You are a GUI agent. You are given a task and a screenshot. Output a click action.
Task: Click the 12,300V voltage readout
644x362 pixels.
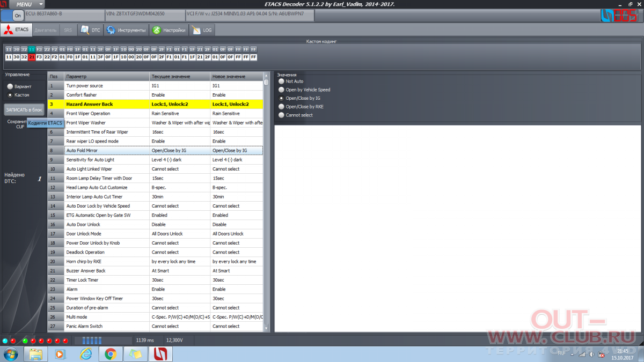(x=174, y=341)
